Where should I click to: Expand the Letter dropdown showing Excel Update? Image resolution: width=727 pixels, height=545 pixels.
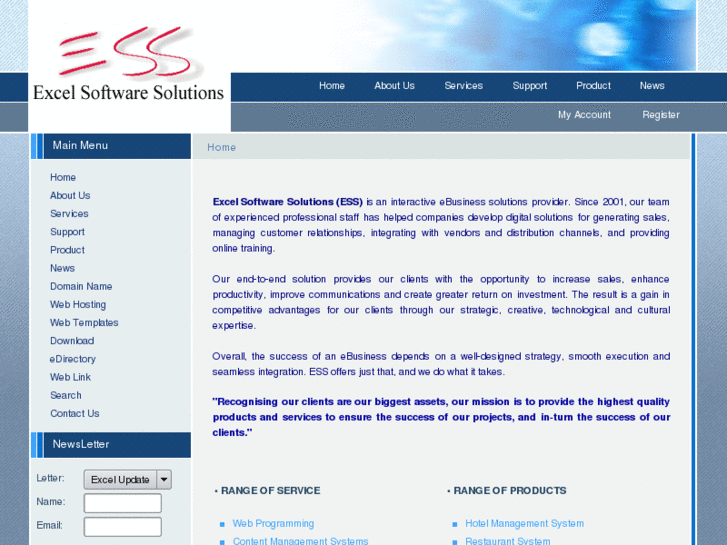click(128, 480)
